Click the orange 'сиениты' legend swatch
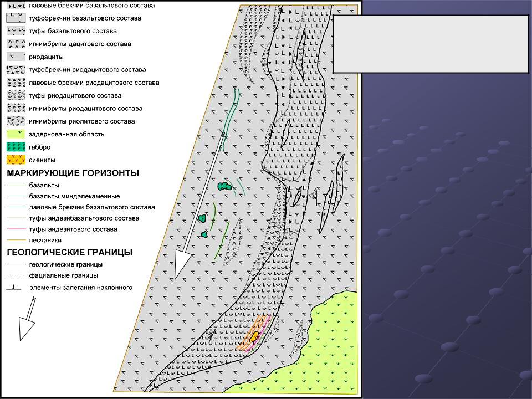 (16, 160)
